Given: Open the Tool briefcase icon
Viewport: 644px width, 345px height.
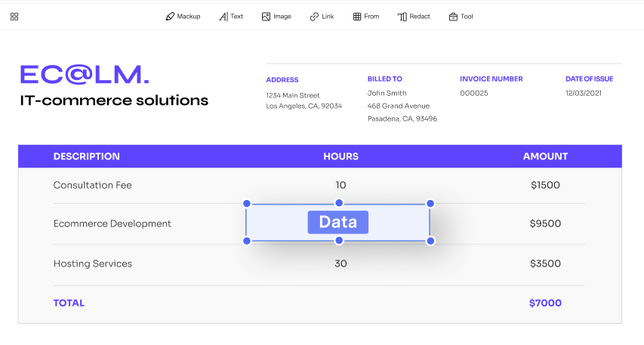Looking at the screenshot, I should [453, 17].
